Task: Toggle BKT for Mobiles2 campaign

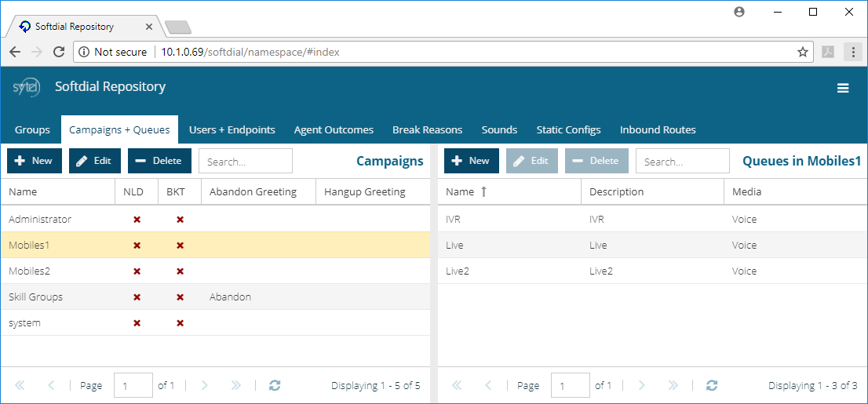Action: (x=180, y=271)
